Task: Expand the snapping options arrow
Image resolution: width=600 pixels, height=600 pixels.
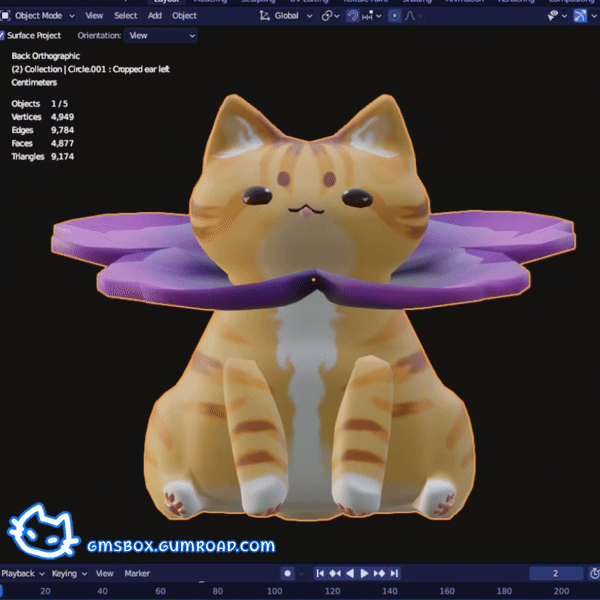Action: point(378,16)
